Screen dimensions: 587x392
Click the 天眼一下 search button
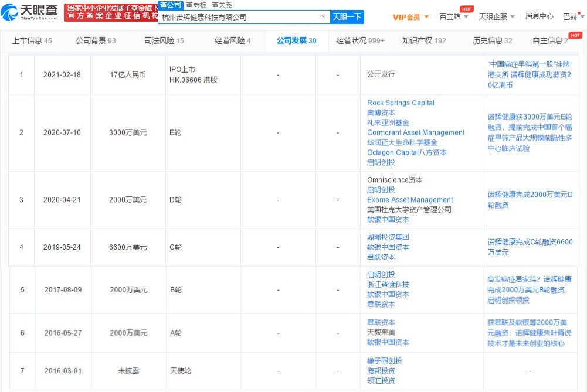tap(347, 17)
